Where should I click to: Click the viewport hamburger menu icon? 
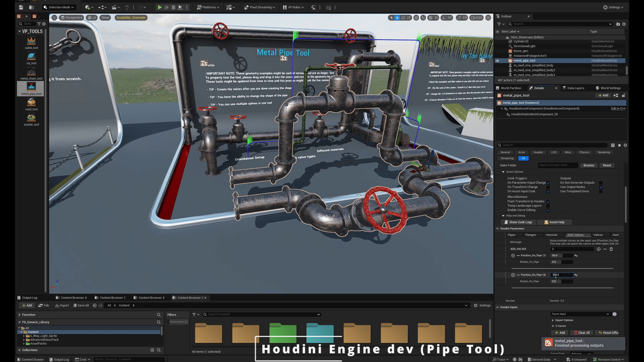pyautogui.click(x=54, y=17)
